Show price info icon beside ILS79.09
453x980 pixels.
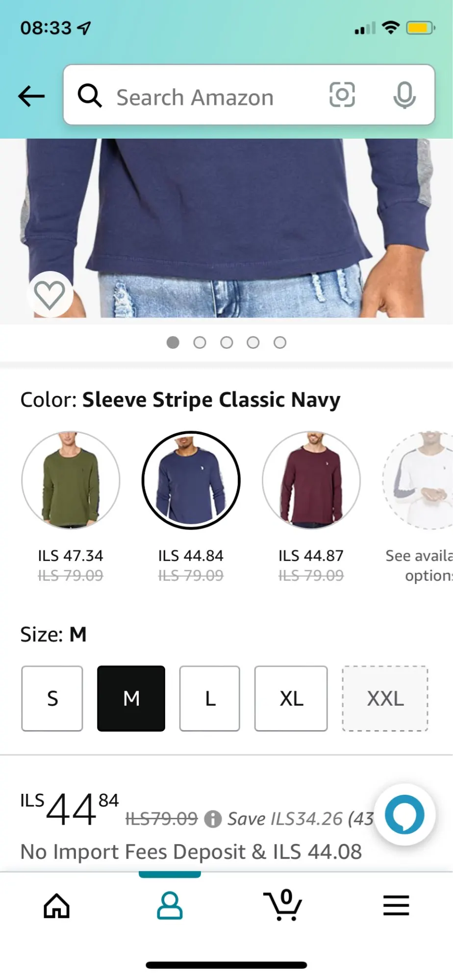point(213,819)
